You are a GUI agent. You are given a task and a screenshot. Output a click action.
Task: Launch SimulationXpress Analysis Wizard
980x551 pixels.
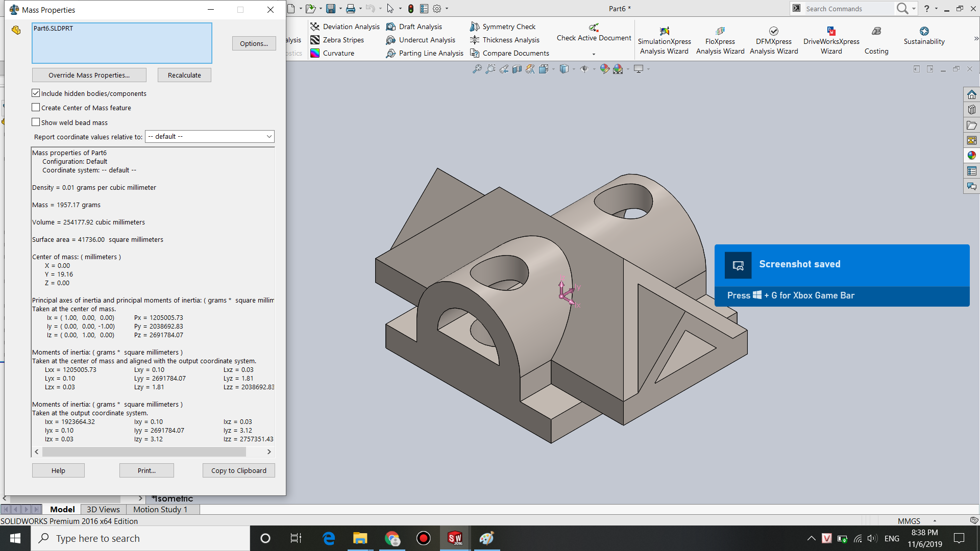pos(664,40)
